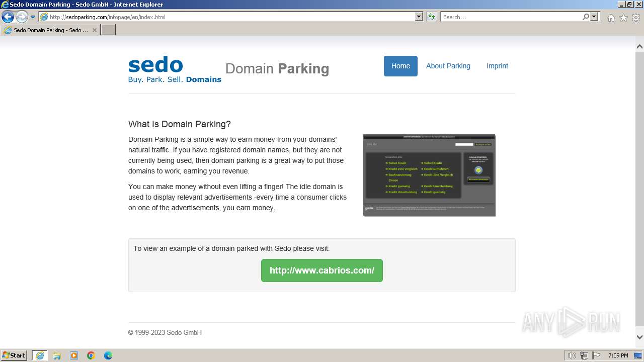Open a new blank tab
This screenshot has width=644, height=362.
tap(108, 30)
